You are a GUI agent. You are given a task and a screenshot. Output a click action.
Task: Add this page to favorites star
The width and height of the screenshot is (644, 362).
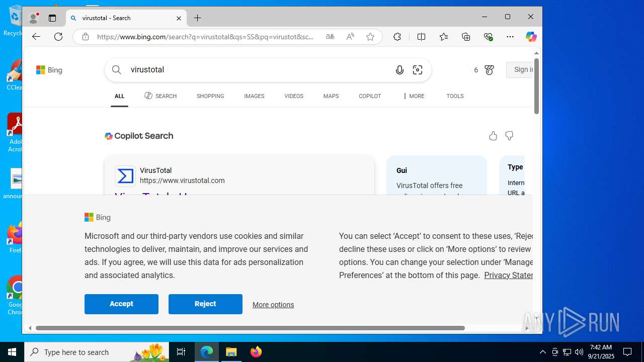pyautogui.click(x=370, y=37)
